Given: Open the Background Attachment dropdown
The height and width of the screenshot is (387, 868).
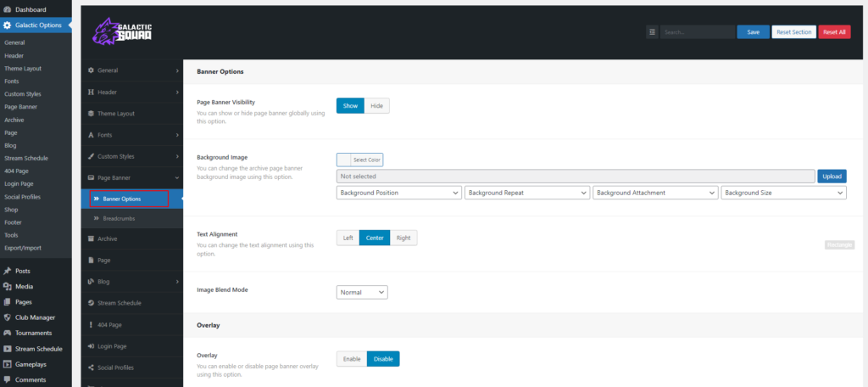Looking at the screenshot, I should click(655, 193).
